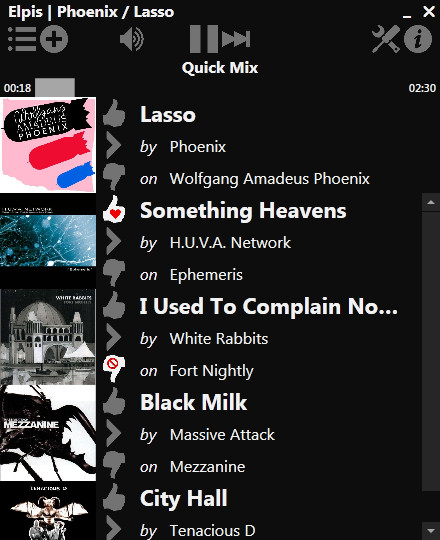Click the artist link Massive Attack

[222, 435]
